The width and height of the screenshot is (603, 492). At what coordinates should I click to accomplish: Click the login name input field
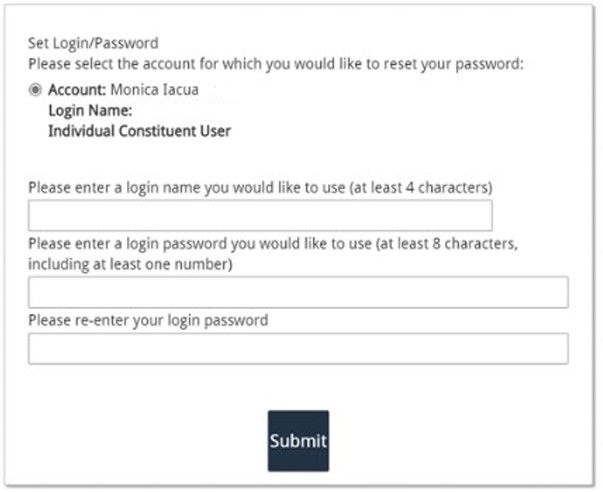tap(260, 216)
